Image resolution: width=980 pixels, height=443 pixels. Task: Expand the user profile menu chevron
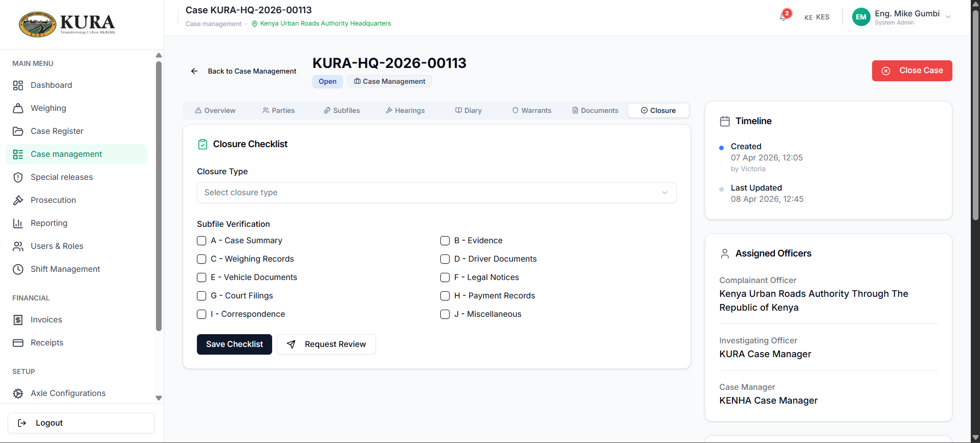(x=948, y=17)
